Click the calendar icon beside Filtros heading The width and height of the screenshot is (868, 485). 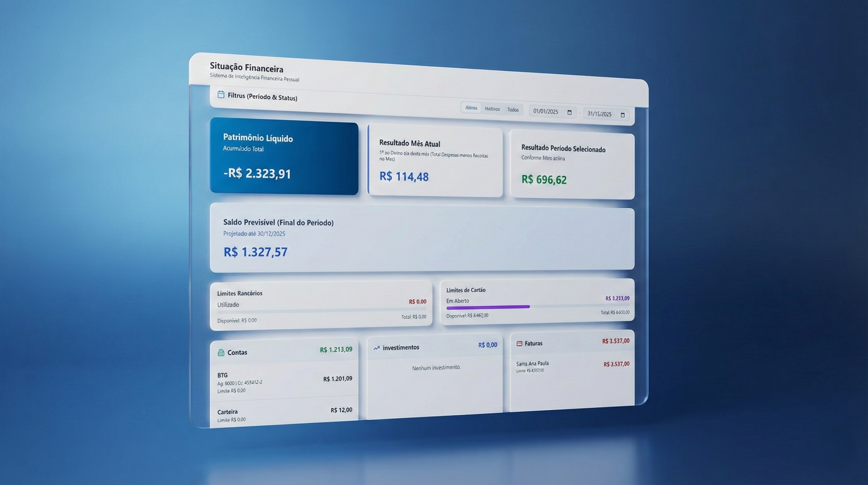point(221,94)
